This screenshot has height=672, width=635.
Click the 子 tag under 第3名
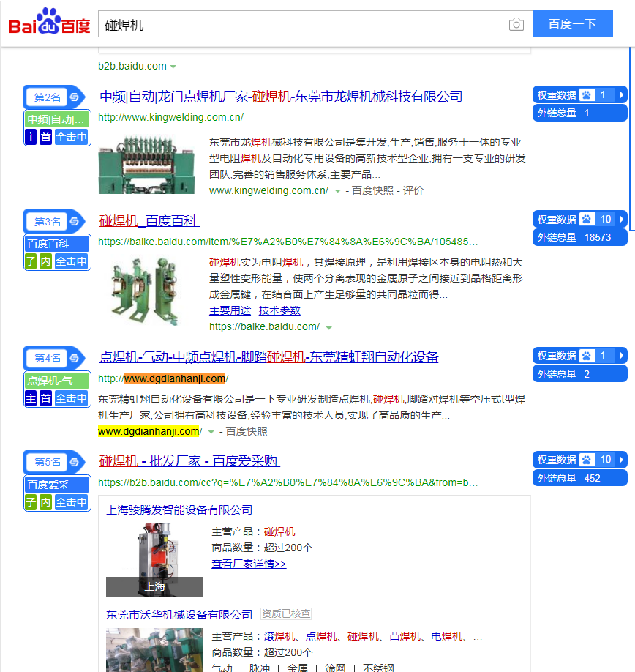[31, 261]
